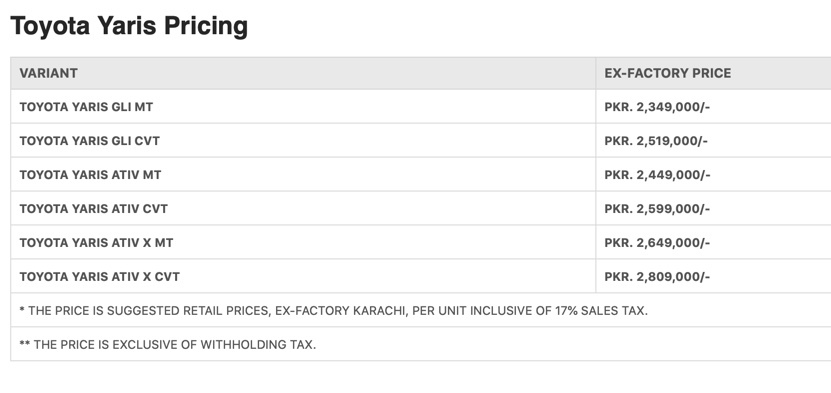
Task: Click the price PKR. 2,649,000/-
Action: click(x=657, y=243)
